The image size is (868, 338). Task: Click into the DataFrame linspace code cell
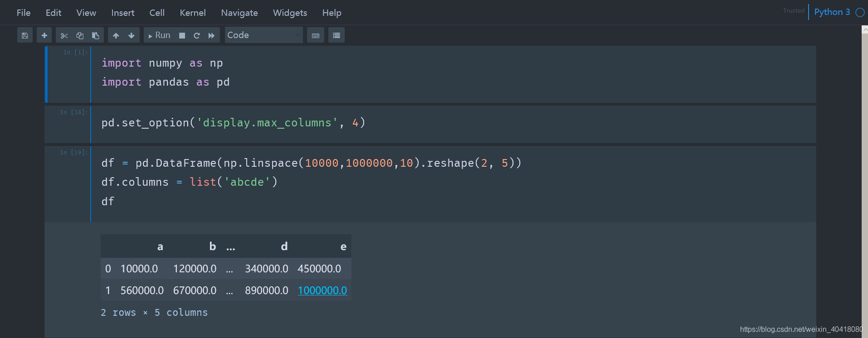point(453,183)
